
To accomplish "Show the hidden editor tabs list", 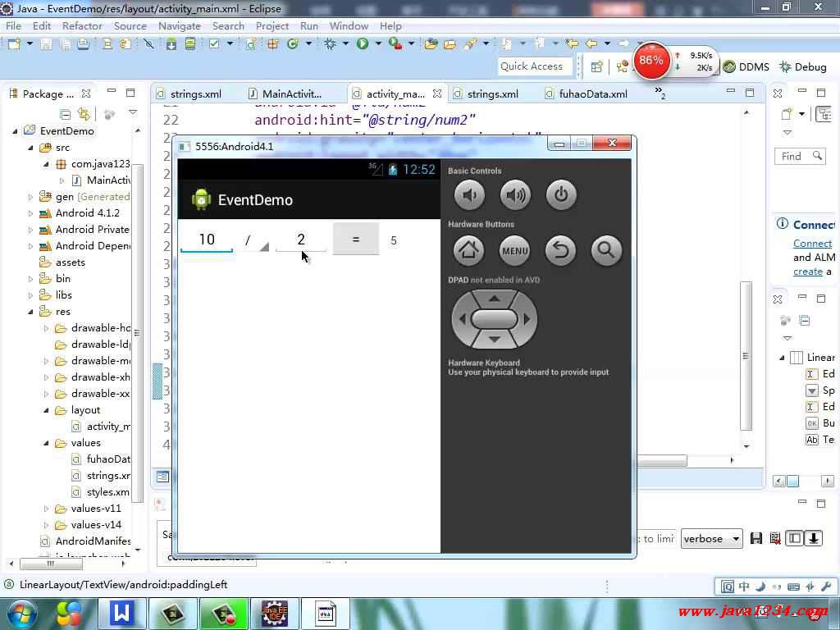I will (x=660, y=93).
